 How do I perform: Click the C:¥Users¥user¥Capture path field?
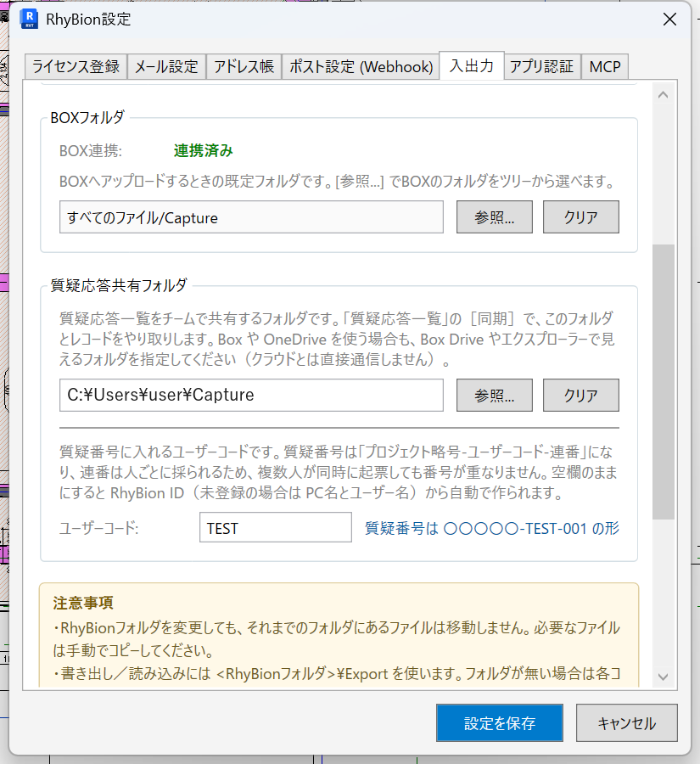251,395
